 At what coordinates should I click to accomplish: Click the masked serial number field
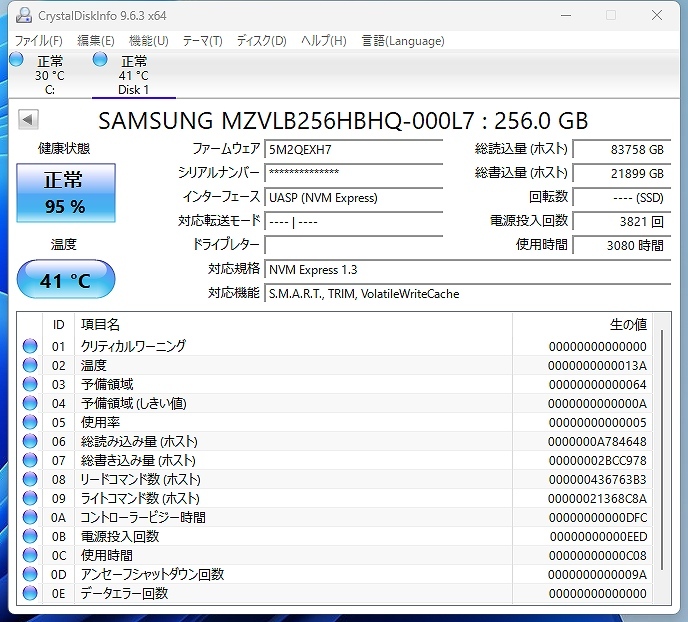coord(354,173)
